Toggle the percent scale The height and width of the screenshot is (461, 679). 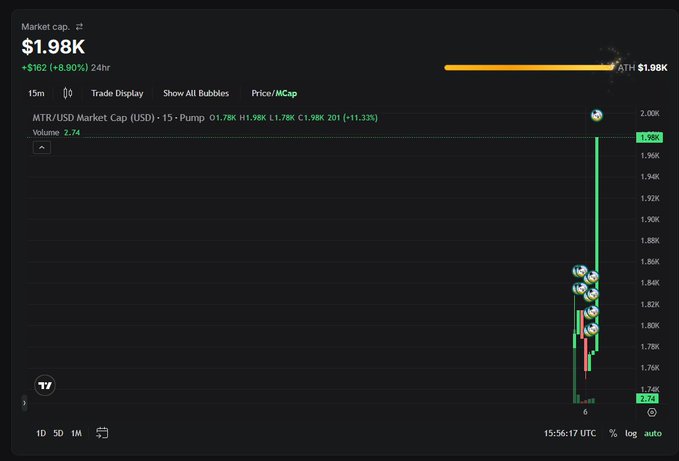(x=613, y=433)
